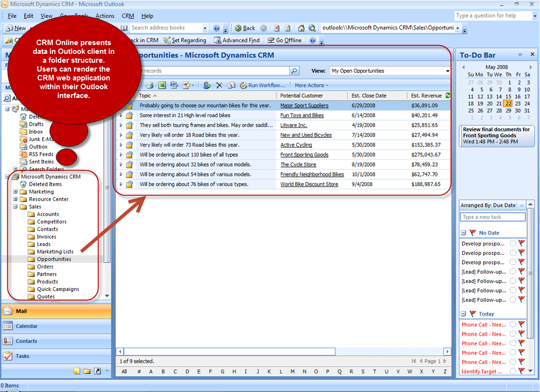Expand the Fun Toys and Bikes row
540x392 pixels.
click(121, 116)
